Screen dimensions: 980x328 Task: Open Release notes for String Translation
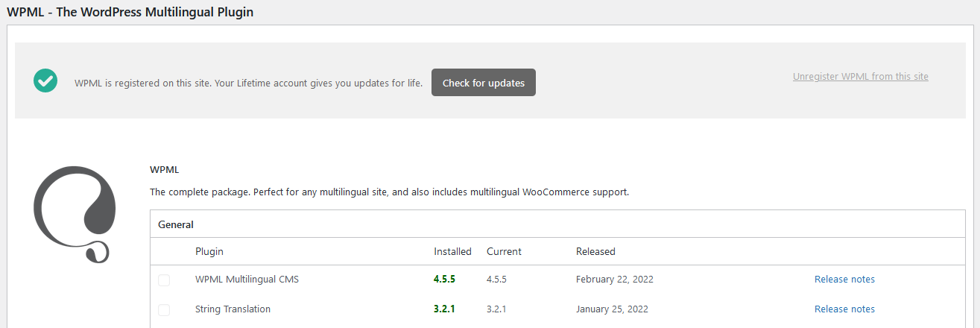pyautogui.click(x=844, y=309)
